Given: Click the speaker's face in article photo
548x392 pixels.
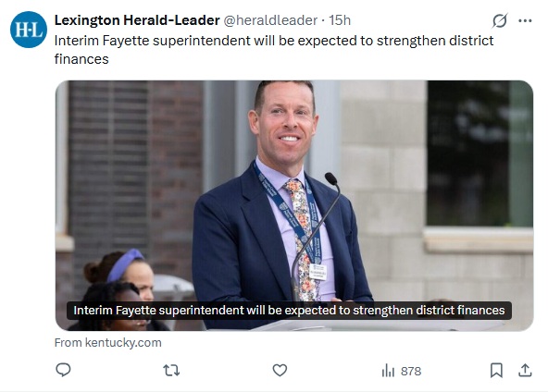Looking at the screenshot, I should pyautogui.click(x=287, y=122).
